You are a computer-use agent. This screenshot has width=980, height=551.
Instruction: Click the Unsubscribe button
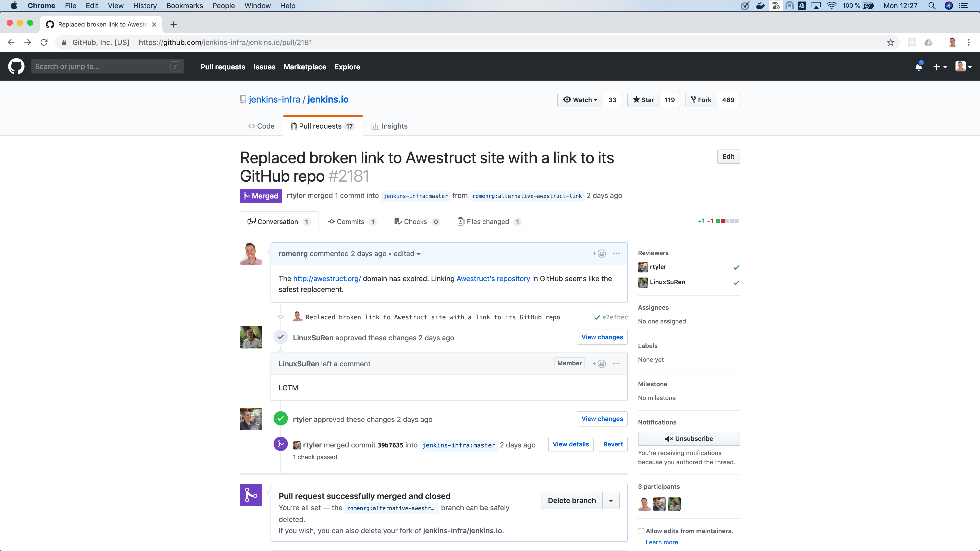[689, 439]
